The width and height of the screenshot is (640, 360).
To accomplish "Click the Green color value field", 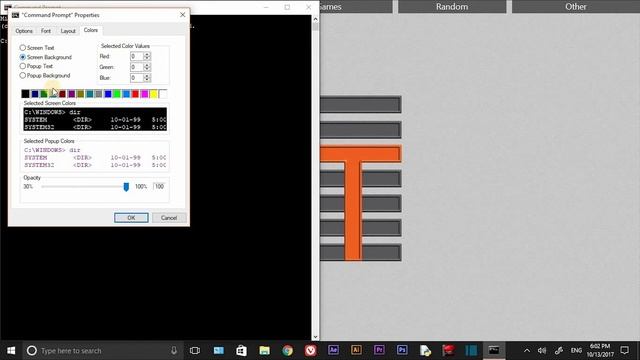I will tap(137, 67).
